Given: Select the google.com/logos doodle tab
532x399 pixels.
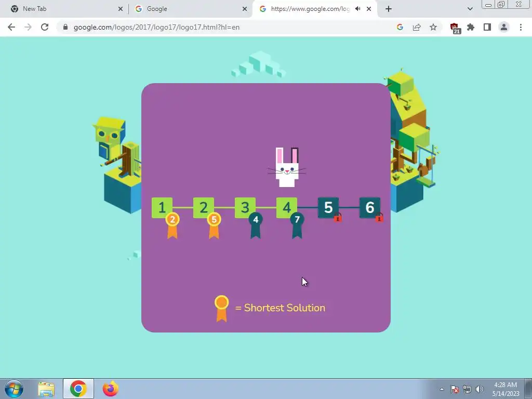Looking at the screenshot, I should [x=311, y=9].
